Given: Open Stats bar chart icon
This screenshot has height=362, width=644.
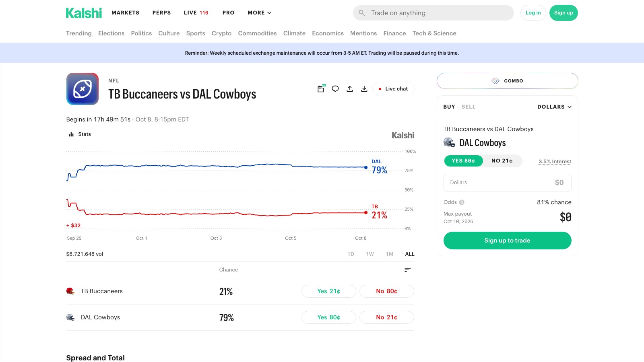Looking at the screenshot, I should pos(71,134).
